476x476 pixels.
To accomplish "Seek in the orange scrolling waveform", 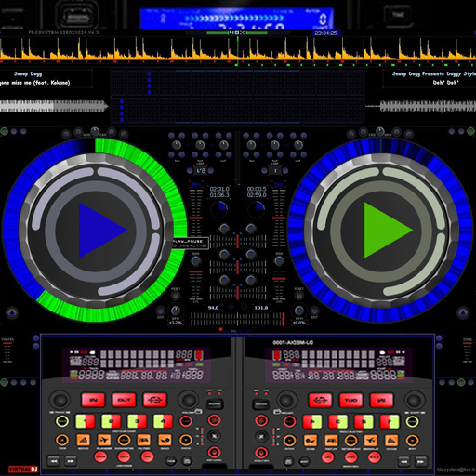I will tap(238, 48).
